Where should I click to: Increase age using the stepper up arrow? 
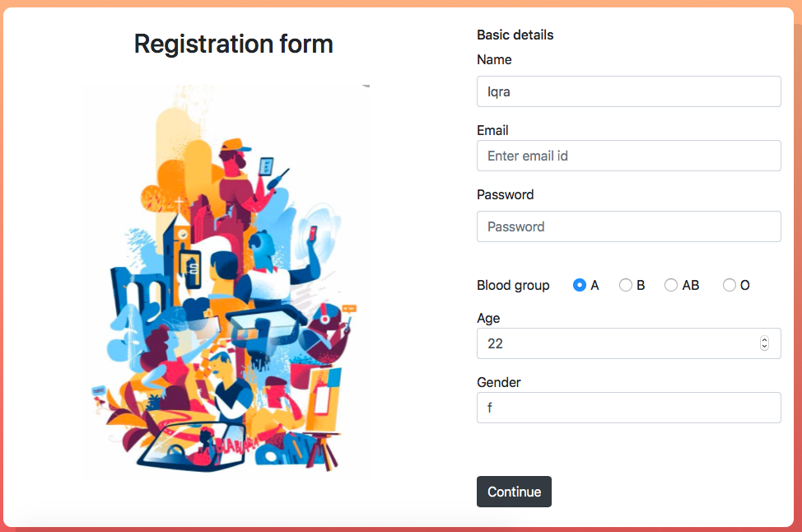(x=764, y=339)
